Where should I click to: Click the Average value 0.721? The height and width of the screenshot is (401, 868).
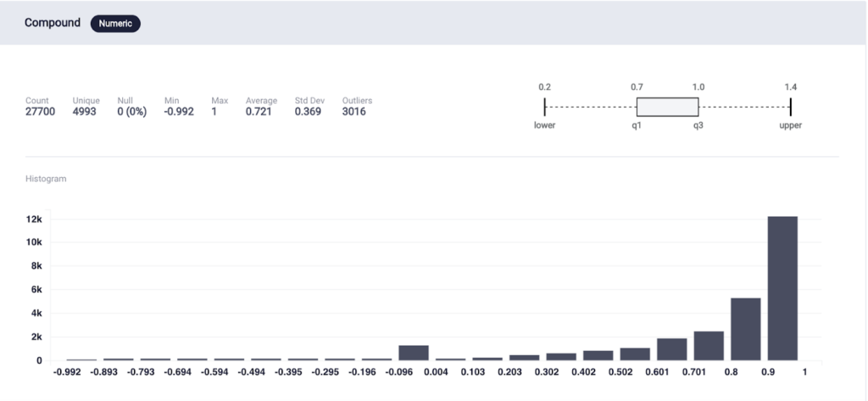(x=259, y=111)
